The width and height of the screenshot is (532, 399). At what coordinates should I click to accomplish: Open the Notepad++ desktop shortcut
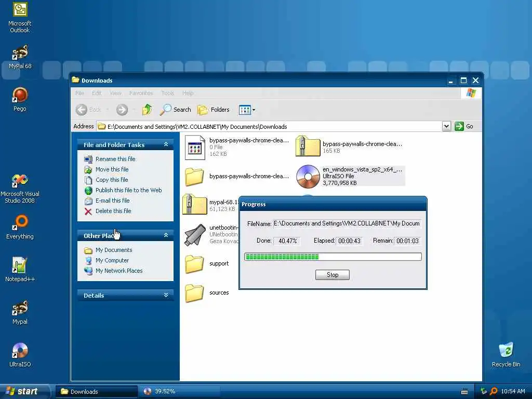point(20,270)
